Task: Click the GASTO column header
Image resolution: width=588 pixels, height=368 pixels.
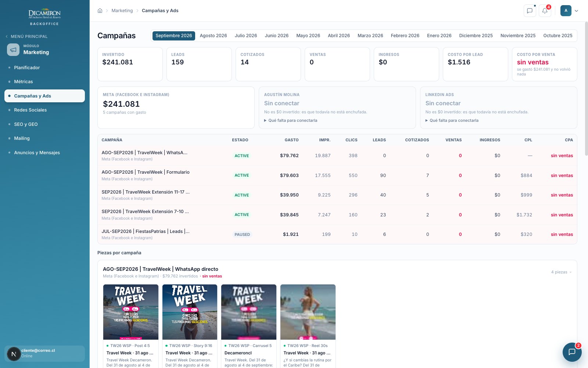Action: point(291,140)
